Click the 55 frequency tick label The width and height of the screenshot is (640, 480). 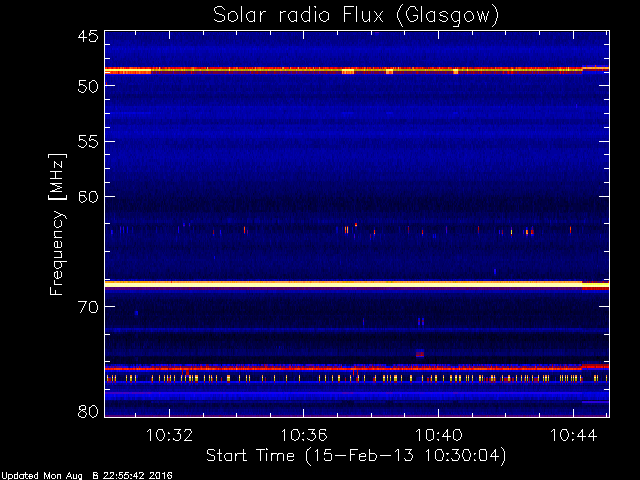88,142
